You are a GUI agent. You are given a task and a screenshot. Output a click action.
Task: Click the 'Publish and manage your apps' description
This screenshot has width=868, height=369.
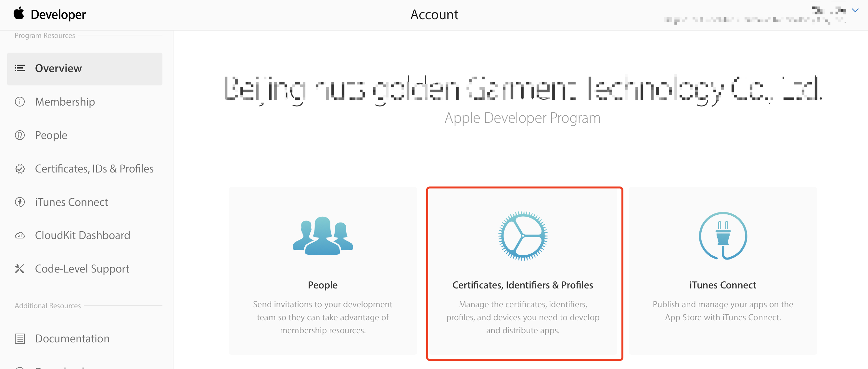(723, 311)
